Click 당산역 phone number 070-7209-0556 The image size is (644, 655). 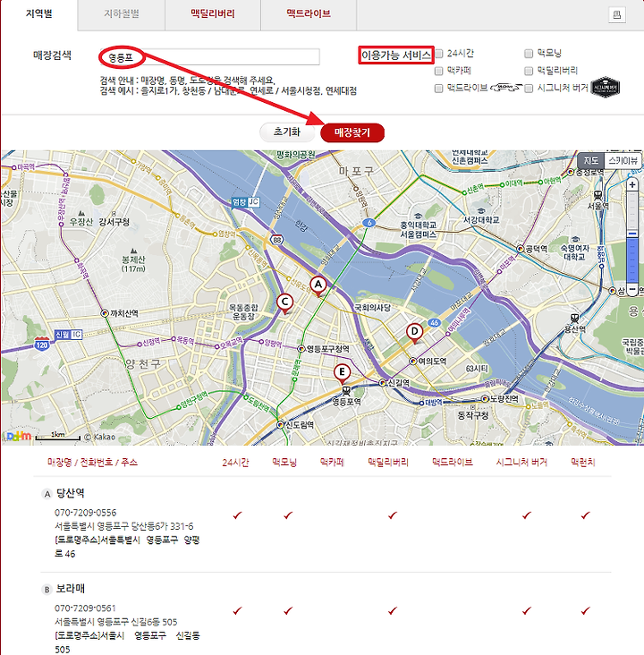(x=85, y=513)
